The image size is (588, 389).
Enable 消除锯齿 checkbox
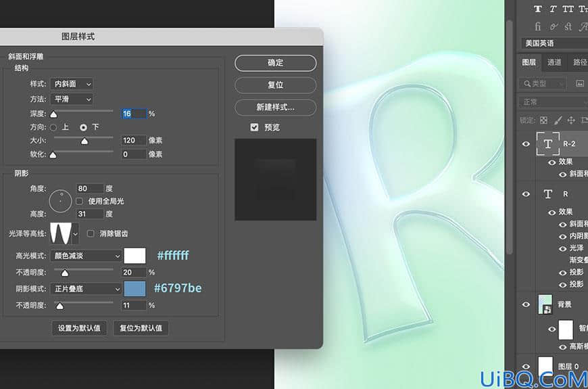pos(91,233)
